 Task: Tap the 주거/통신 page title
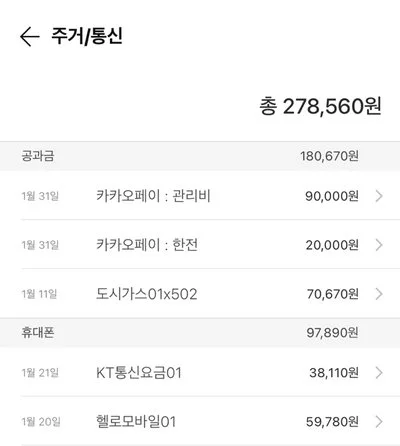87,36
